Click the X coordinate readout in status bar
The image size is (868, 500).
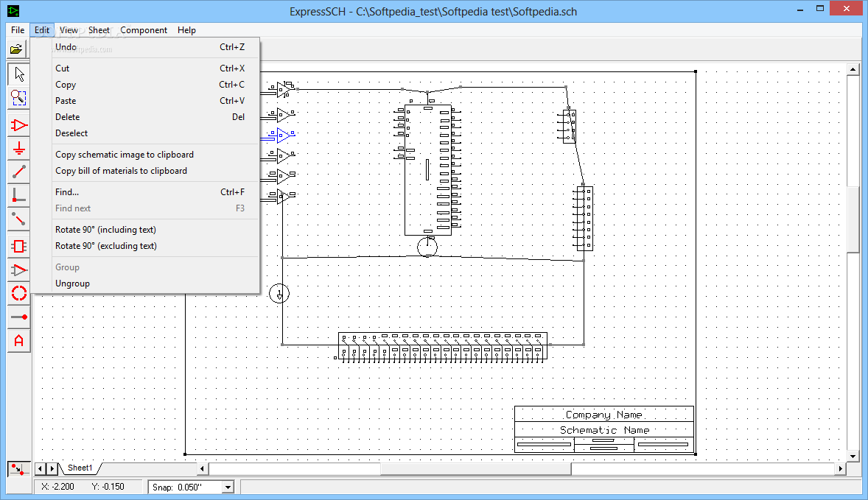coord(59,487)
